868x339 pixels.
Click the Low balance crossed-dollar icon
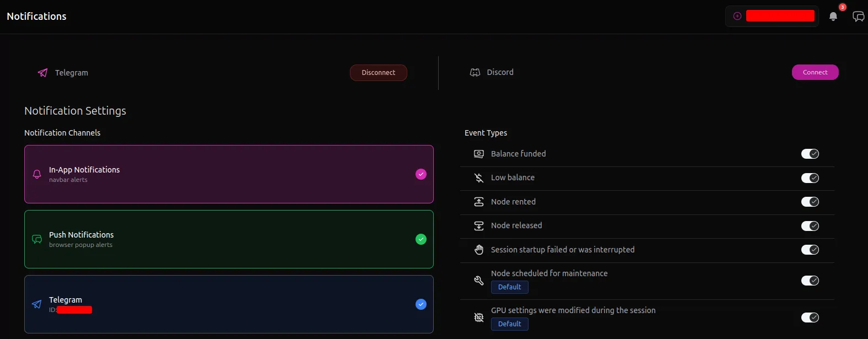[479, 177]
